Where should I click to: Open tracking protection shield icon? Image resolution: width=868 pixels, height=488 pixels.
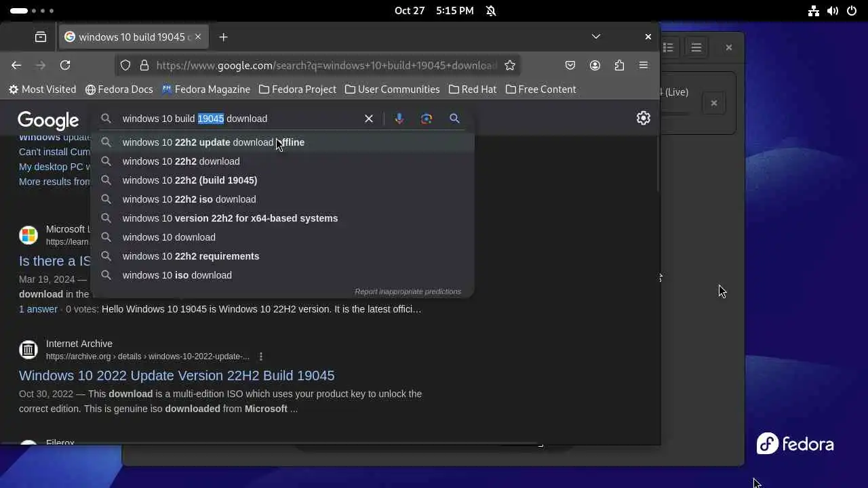(x=125, y=65)
